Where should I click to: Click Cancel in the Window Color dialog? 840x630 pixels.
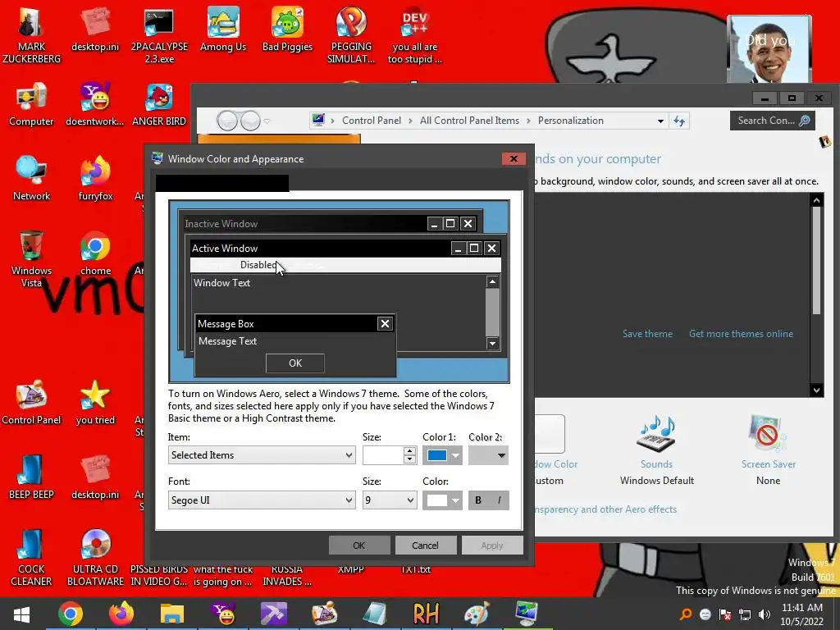tap(426, 546)
